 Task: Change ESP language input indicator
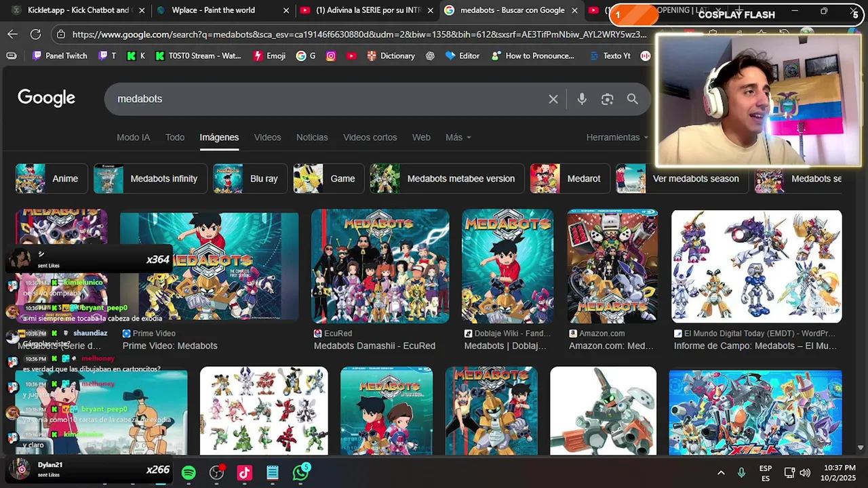point(766,472)
